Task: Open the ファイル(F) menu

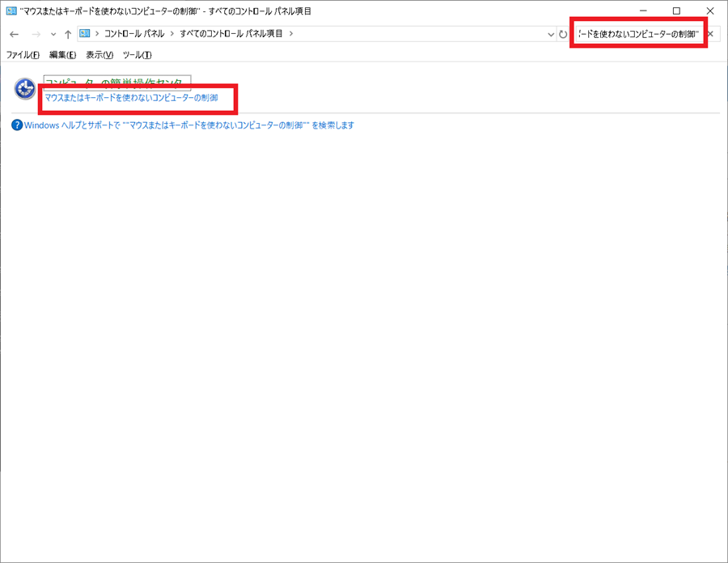Action: tap(23, 55)
